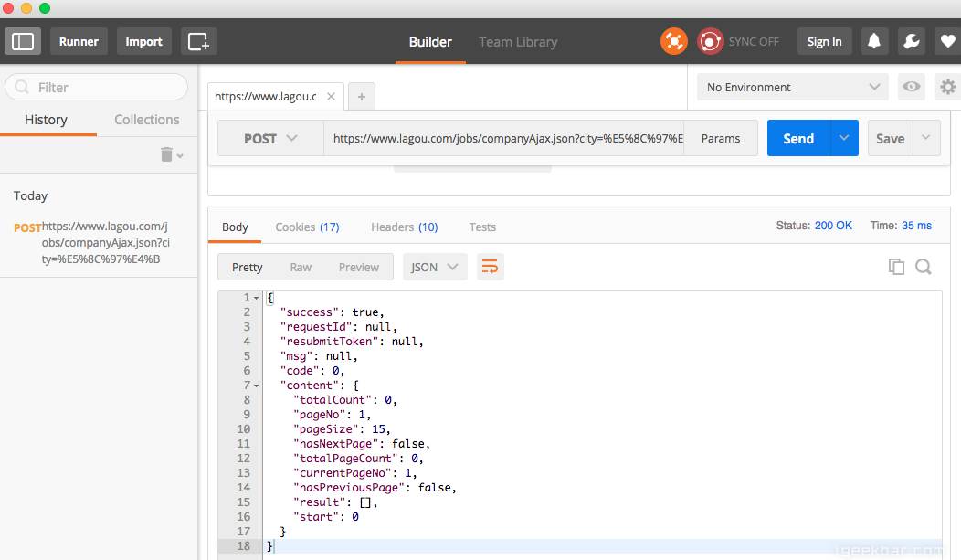The height and width of the screenshot is (560, 961).
Task: Click the orange interceptor satellite icon
Action: coord(673,42)
